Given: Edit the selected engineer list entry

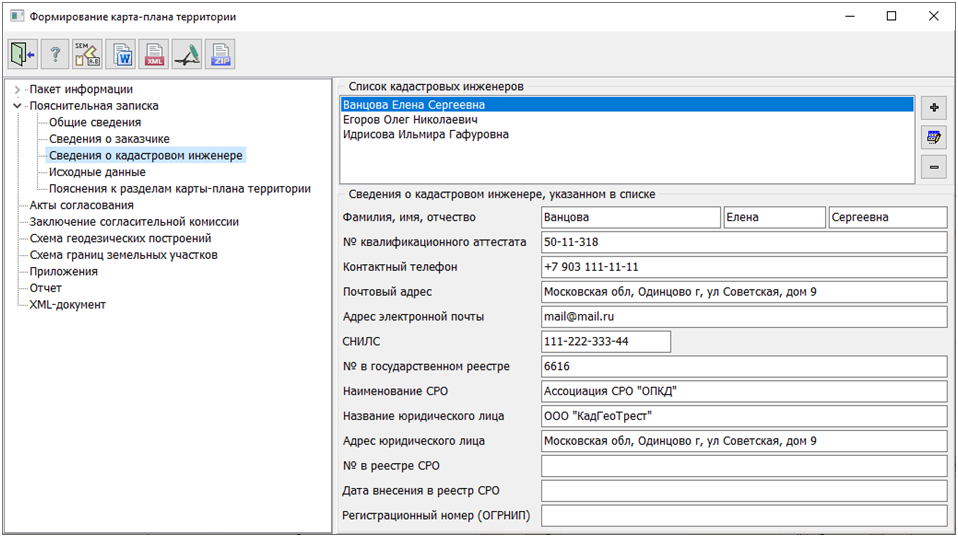Looking at the screenshot, I should (935, 138).
